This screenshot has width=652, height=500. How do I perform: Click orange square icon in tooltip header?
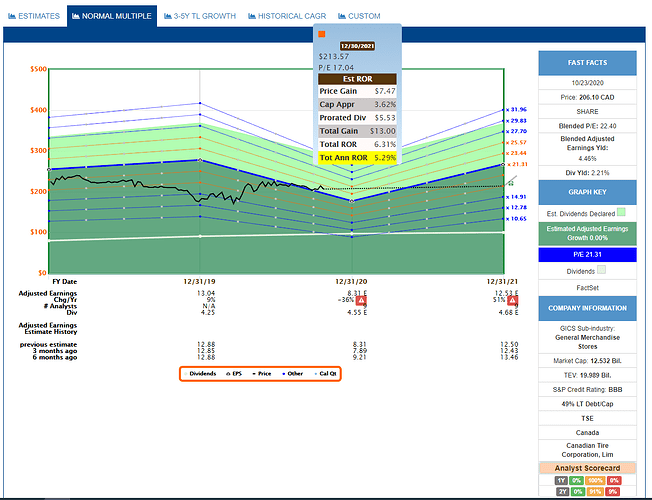(322, 34)
